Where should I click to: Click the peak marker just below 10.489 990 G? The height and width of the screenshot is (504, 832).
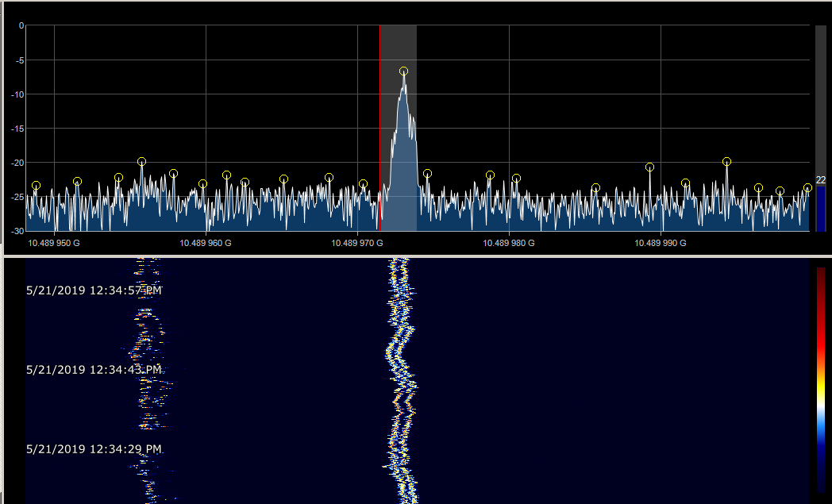(650, 167)
